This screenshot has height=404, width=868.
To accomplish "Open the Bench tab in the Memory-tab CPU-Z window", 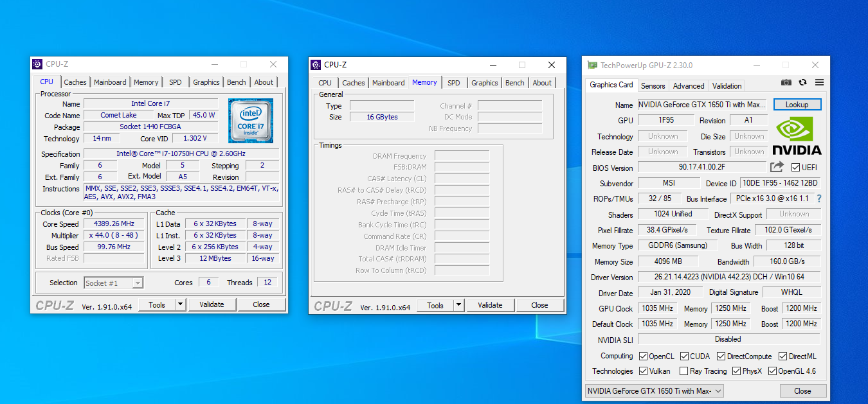I will (515, 83).
